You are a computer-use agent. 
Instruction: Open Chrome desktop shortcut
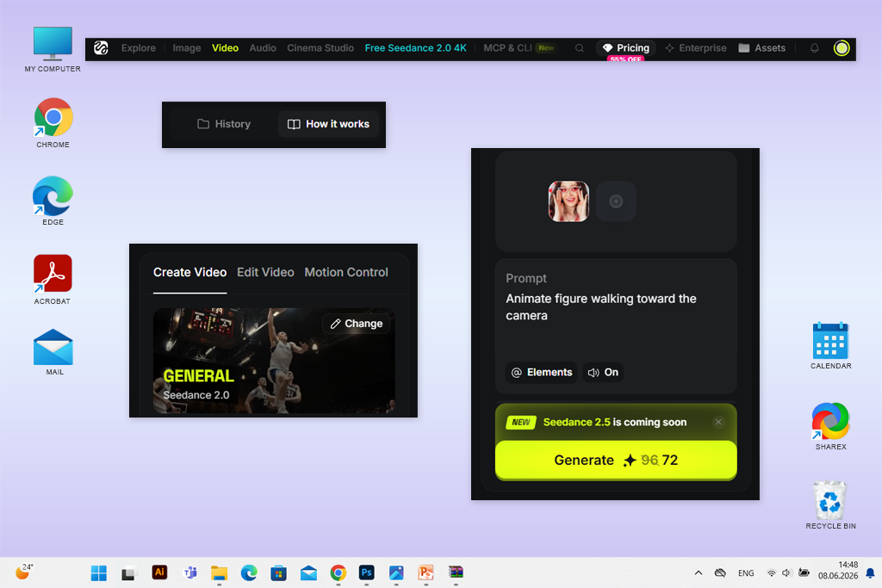53,123
